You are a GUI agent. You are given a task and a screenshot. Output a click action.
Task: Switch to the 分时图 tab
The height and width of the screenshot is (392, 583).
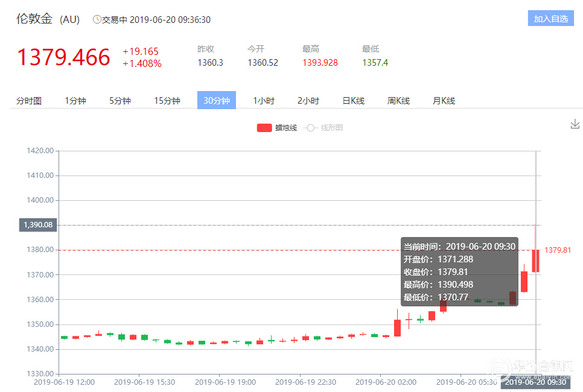(29, 101)
